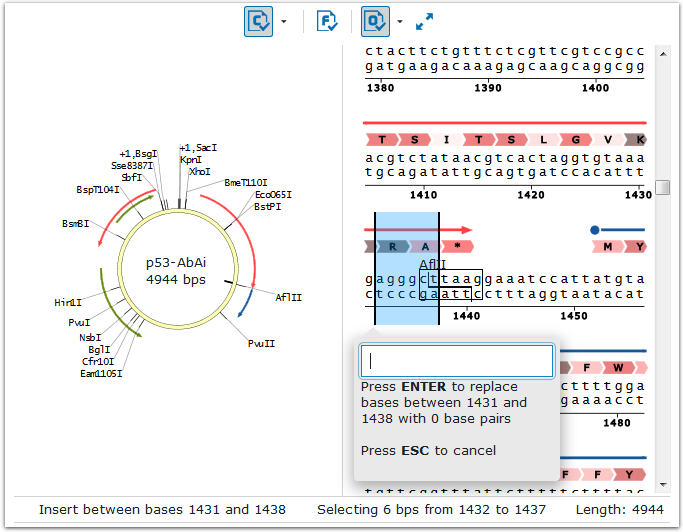Select the +1,BsgI enzyme label on map
This screenshot has height=532, width=683.
[x=138, y=154]
